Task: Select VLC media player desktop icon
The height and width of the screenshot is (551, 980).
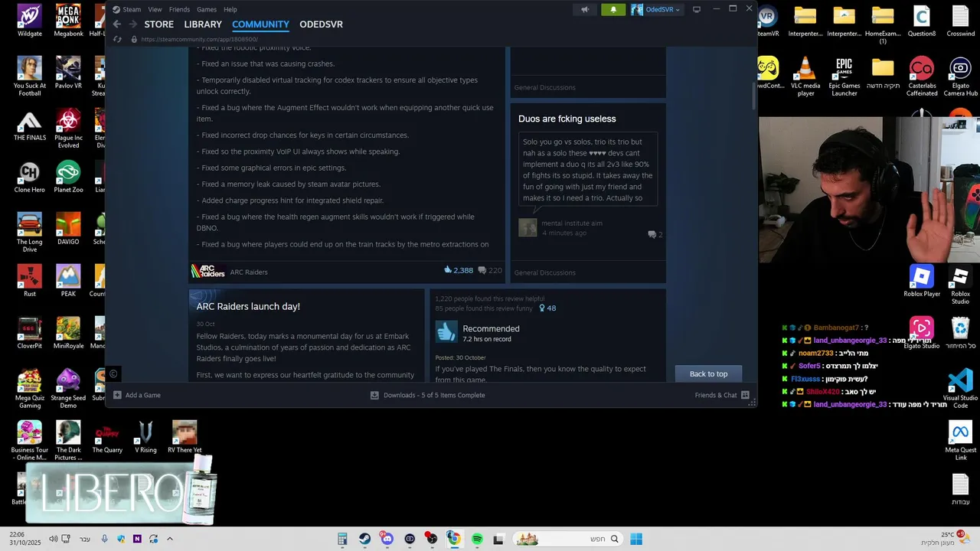Action: 805,76
